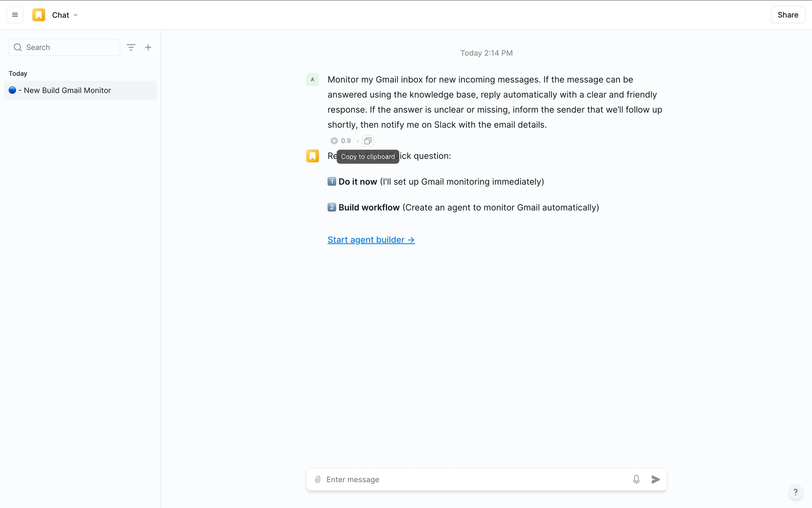
Task: Start voice input with microphone icon
Action: coord(636,479)
